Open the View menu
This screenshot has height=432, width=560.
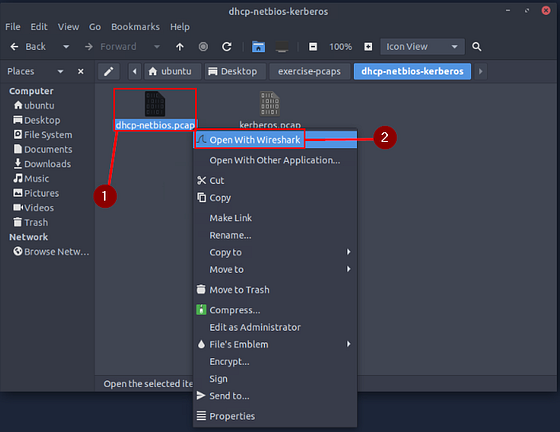tap(69, 27)
